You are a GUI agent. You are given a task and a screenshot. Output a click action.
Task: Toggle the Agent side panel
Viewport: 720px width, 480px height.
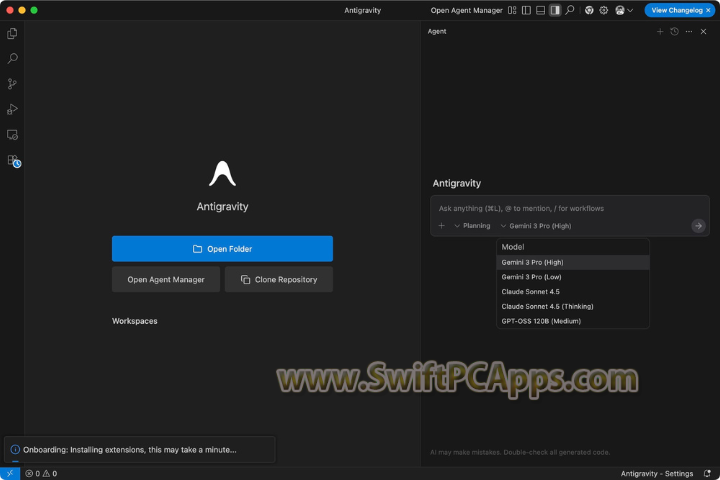555,10
